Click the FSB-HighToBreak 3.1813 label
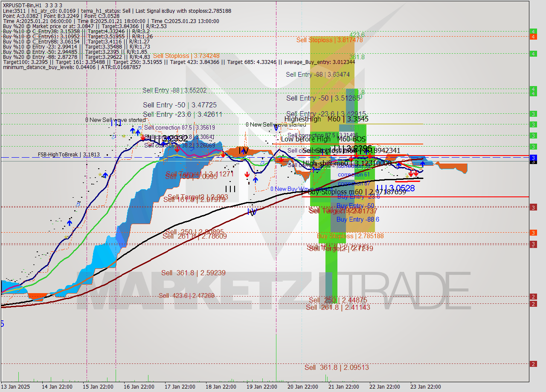This screenshot has height=392, width=546. click(69, 155)
